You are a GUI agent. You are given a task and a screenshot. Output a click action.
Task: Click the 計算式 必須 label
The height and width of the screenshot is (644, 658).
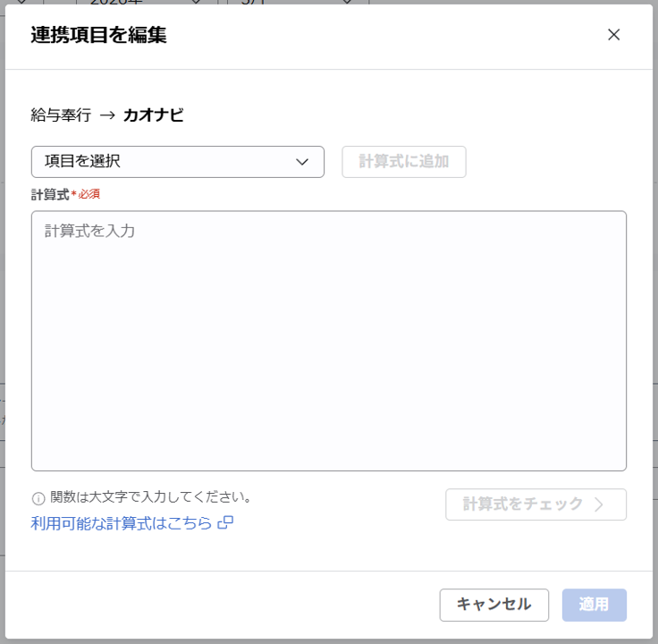click(65, 194)
